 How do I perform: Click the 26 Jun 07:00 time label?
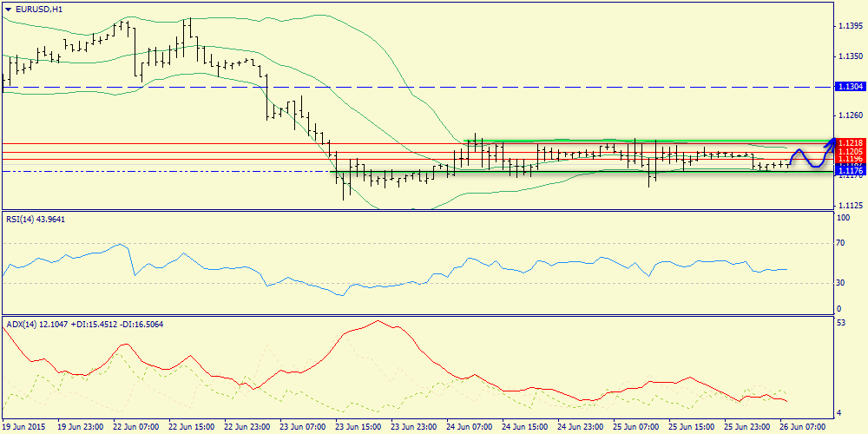pos(801,427)
